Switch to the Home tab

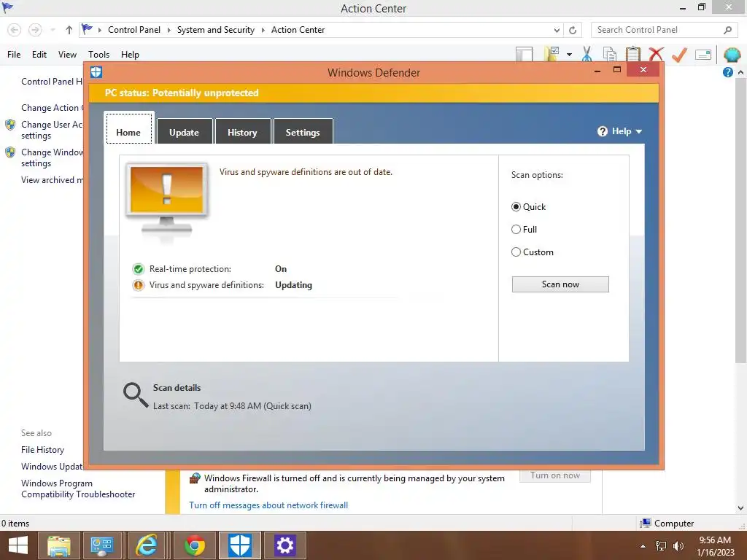click(128, 128)
